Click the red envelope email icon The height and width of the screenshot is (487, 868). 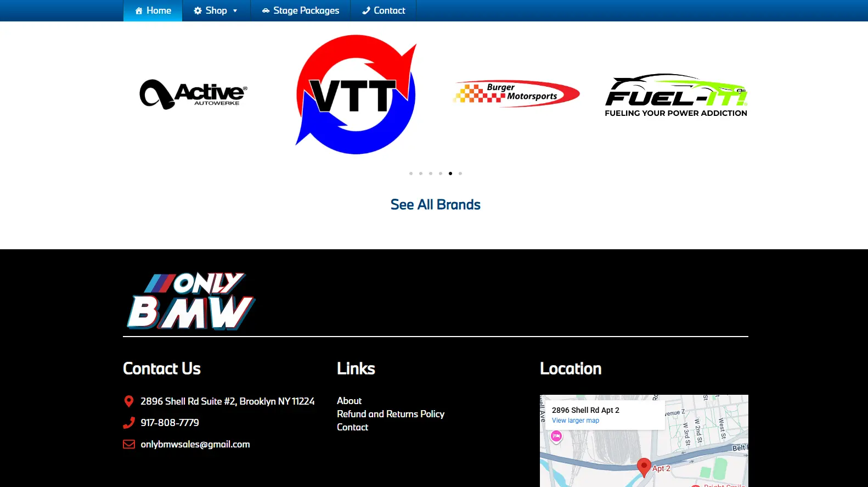[x=129, y=444]
